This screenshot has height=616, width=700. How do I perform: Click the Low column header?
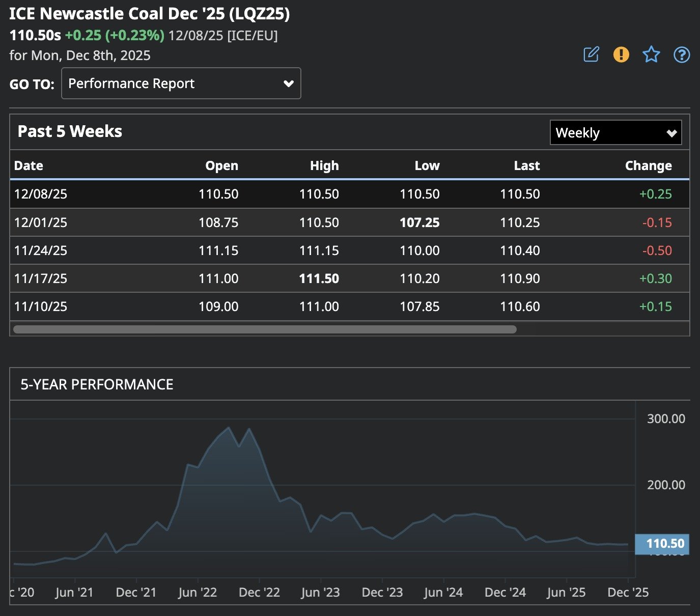point(427,165)
